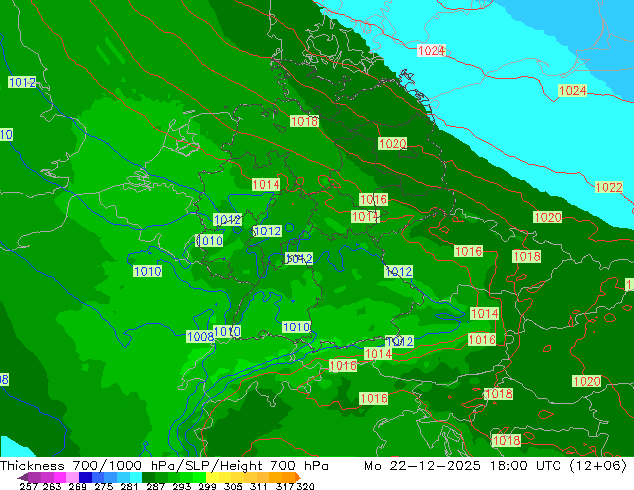Click the dark green swatch above legend value 287
634x490 pixels.
[x=148, y=477]
